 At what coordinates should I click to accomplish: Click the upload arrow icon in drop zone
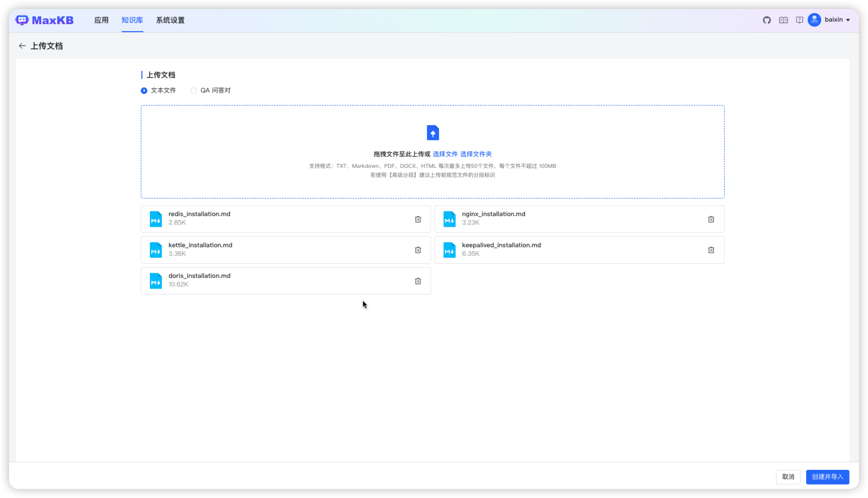pyautogui.click(x=432, y=133)
